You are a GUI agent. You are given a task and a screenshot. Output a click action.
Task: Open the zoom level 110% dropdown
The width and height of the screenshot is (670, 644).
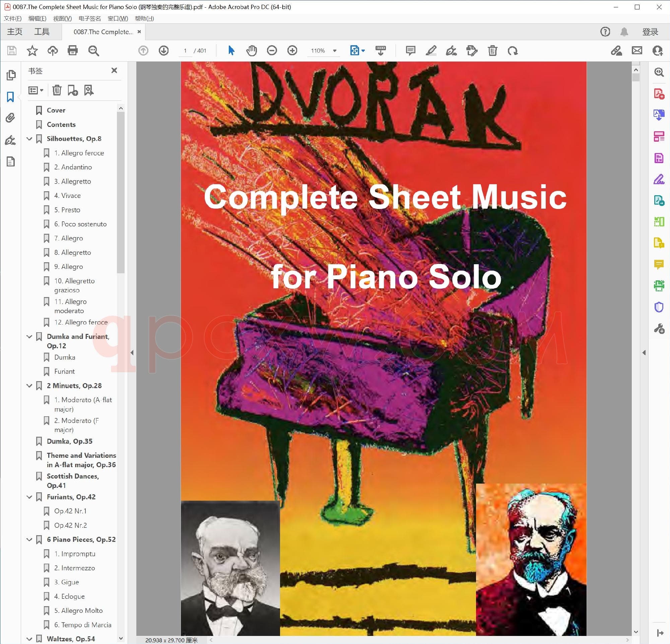(335, 51)
